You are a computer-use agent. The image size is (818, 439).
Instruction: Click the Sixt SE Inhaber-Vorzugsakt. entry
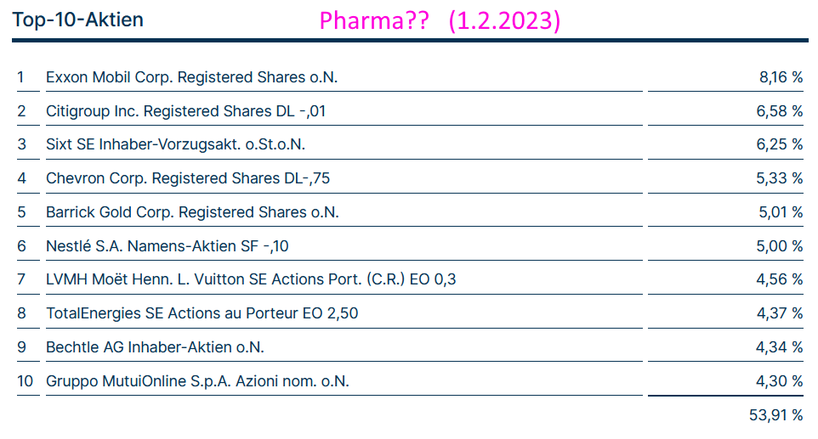click(182, 144)
